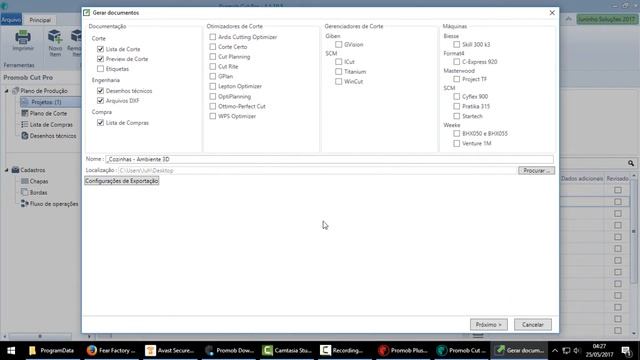The image size is (640, 360).
Task: Open the Arquivo menu
Action: coord(11,20)
